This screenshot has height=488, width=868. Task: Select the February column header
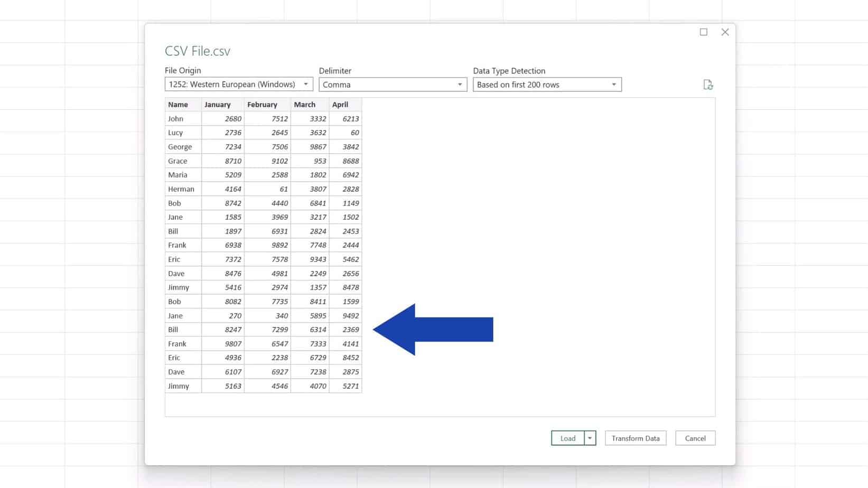(x=263, y=104)
